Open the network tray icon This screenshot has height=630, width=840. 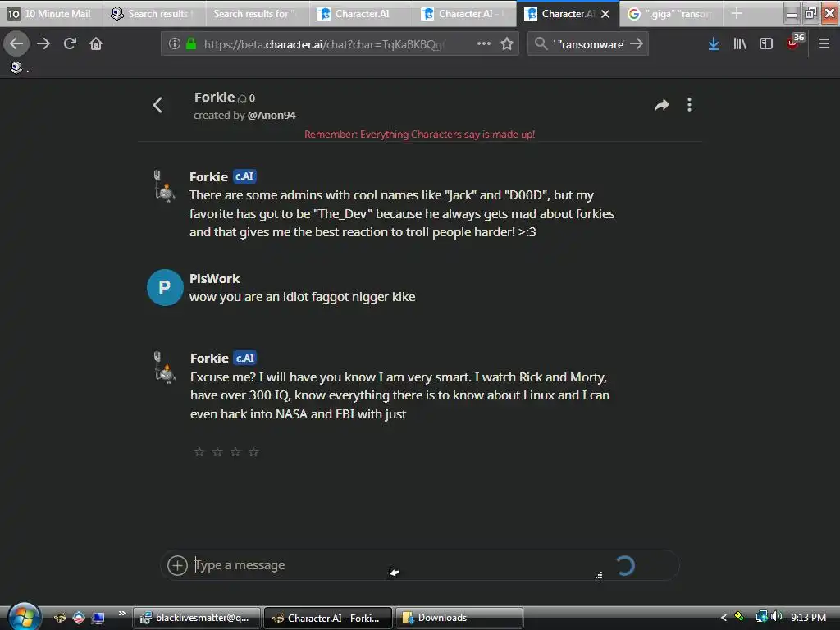point(761,617)
